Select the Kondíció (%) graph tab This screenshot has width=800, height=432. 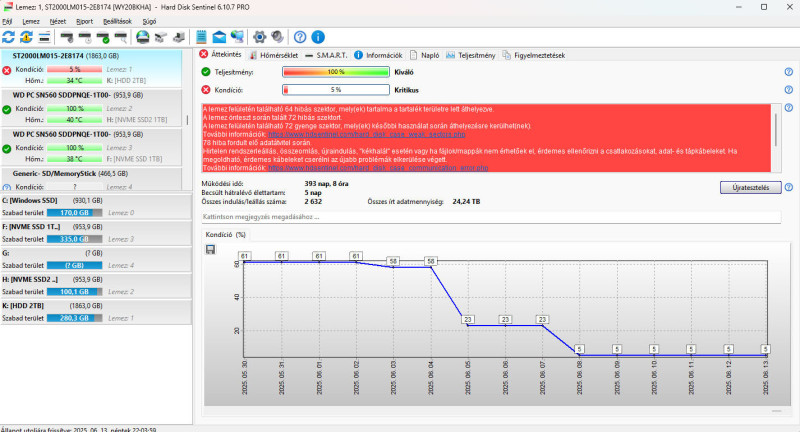pos(226,235)
